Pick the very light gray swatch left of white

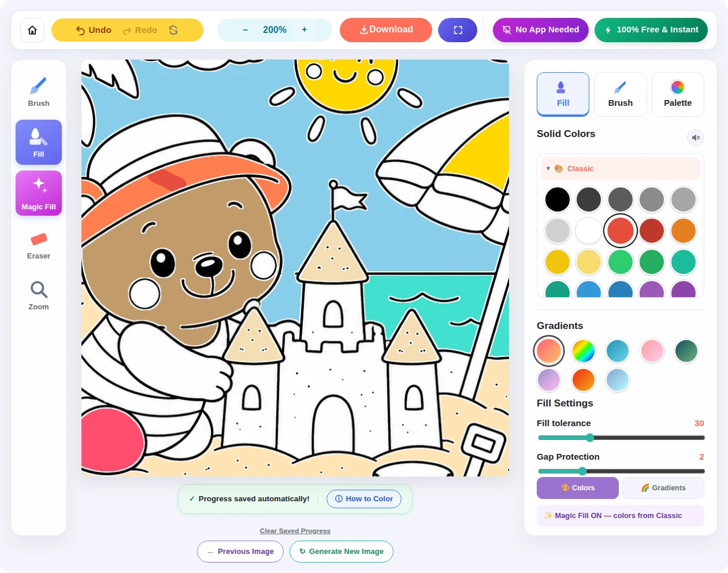tap(558, 231)
